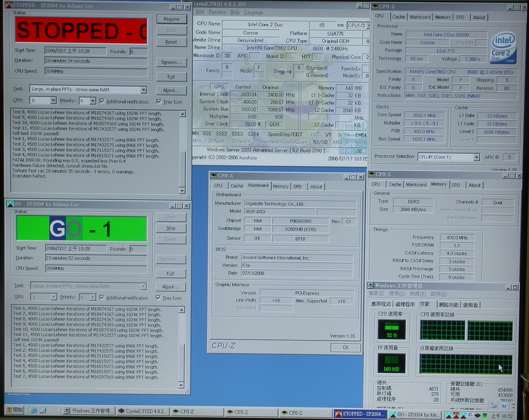
Task: Click the scroll-up arrow of the STOPPED log
Action: click(x=182, y=114)
